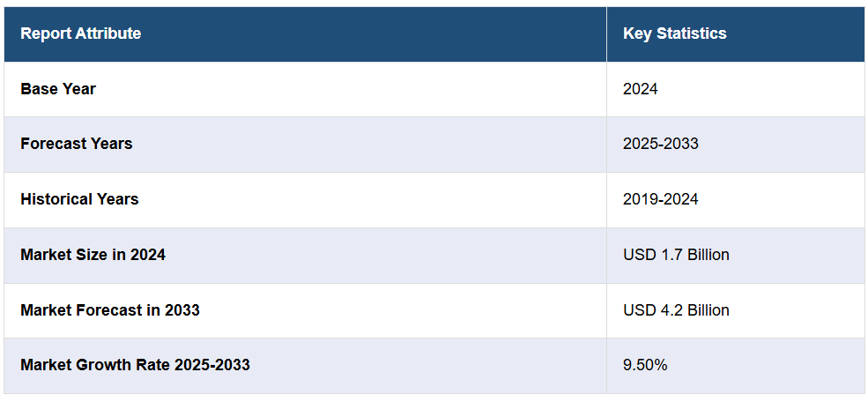Select the Market Size in 2024 label

[93, 255]
